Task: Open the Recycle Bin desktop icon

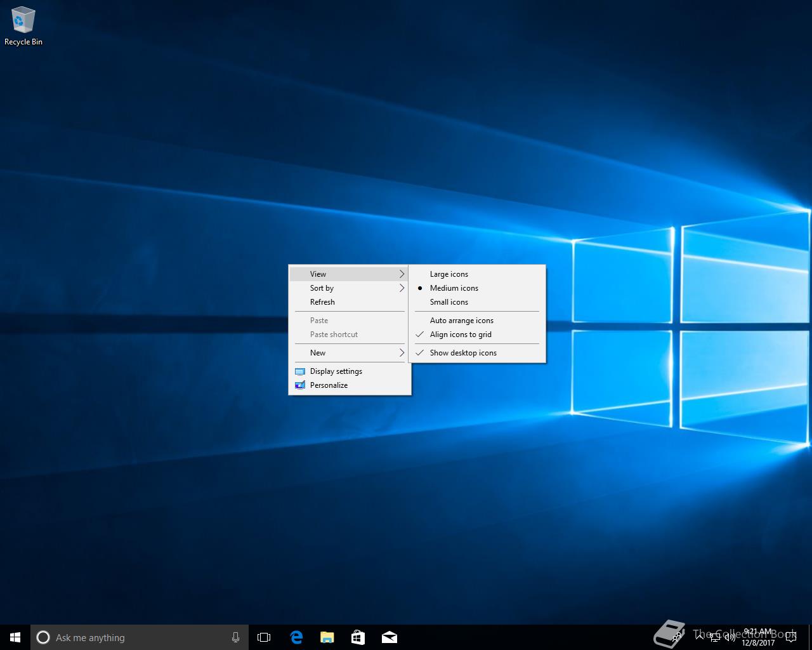Action: point(23,26)
